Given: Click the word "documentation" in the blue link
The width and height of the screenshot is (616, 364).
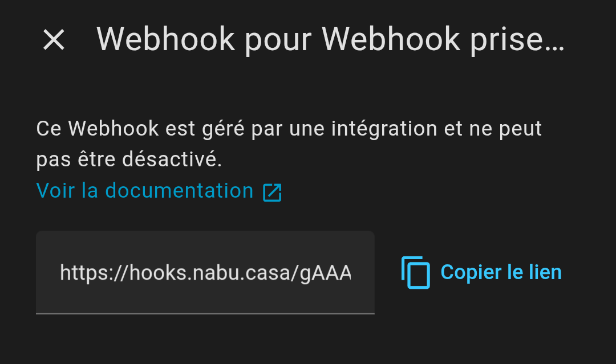Looking at the screenshot, I should tap(179, 191).
